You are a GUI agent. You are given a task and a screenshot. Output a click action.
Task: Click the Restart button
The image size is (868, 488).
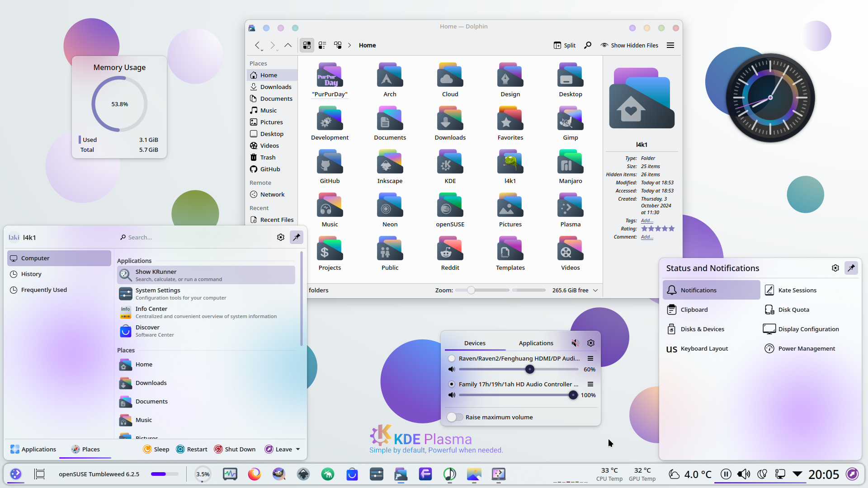(x=192, y=449)
